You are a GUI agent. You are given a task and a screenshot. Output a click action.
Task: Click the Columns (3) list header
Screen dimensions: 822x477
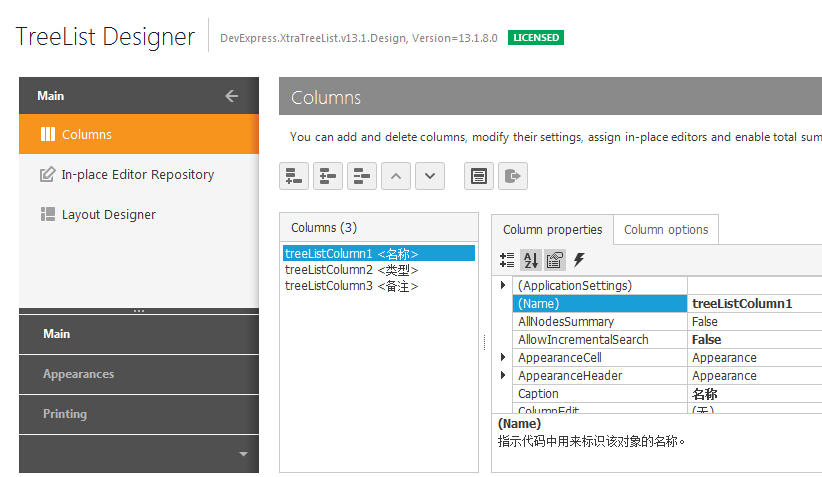(x=378, y=227)
